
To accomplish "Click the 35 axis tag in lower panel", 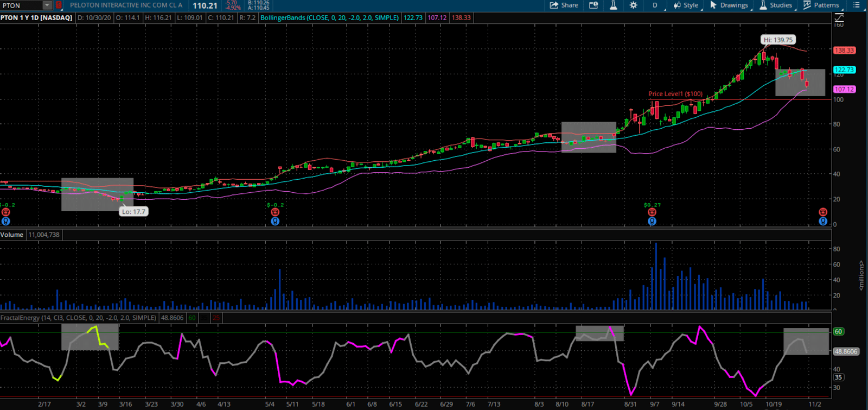I will coord(839,377).
